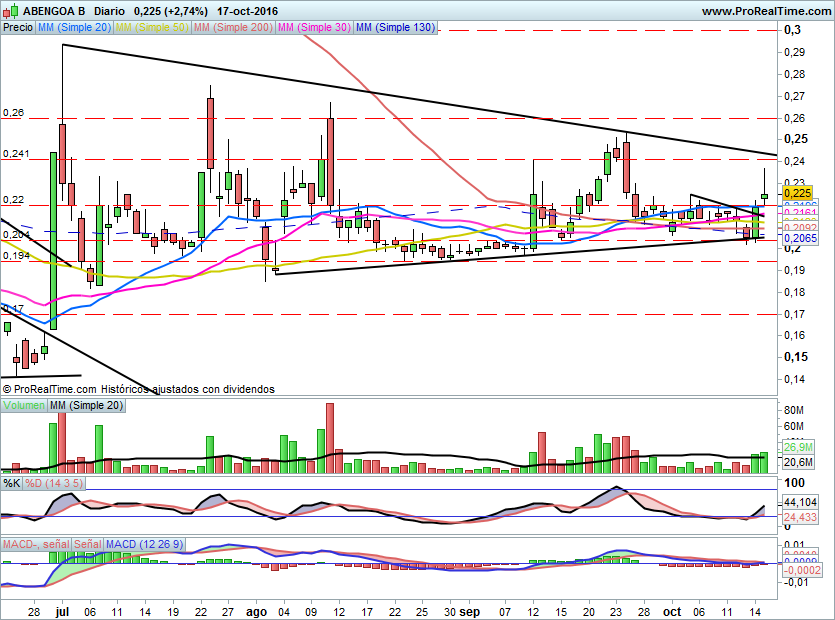Click the Volumen panel label

pos(24,405)
